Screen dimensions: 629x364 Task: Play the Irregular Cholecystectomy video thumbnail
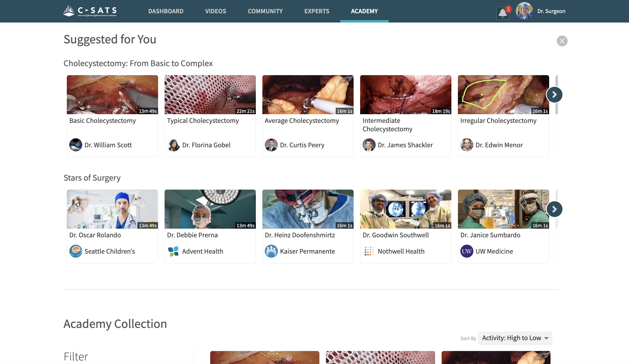(x=503, y=95)
